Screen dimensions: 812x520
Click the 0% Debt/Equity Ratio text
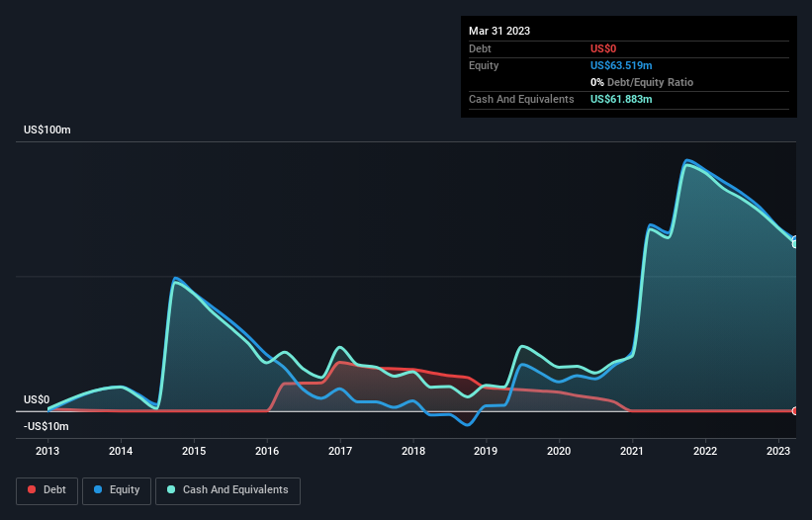point(642,82)
